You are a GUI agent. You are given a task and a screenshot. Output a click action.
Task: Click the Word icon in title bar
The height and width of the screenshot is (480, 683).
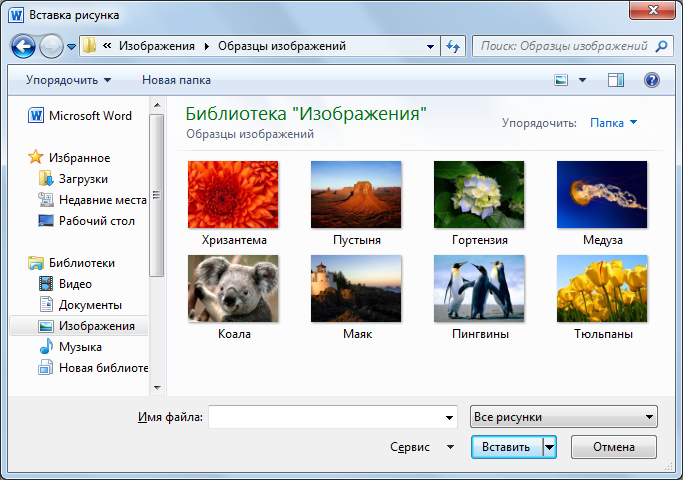pyautogui.click(x=16, y=15)
